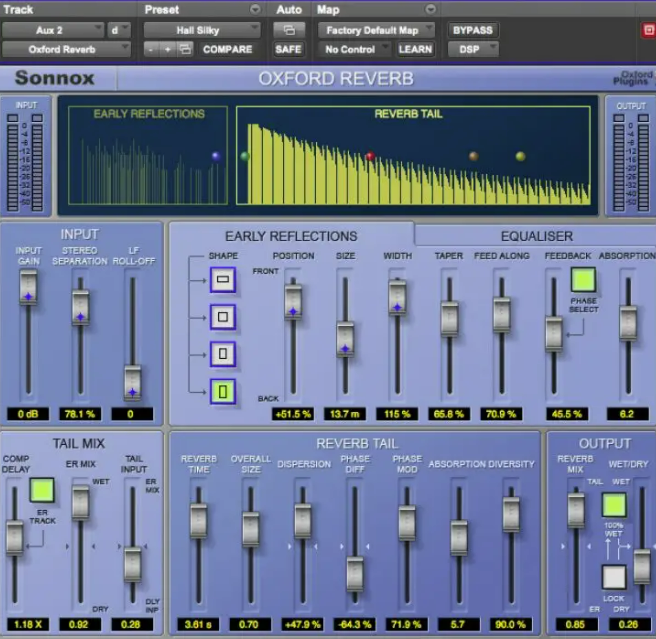The width and height of the screenshot is (656, 639).
Task: Click the preset copy settings icon
Action: [185, 49]
